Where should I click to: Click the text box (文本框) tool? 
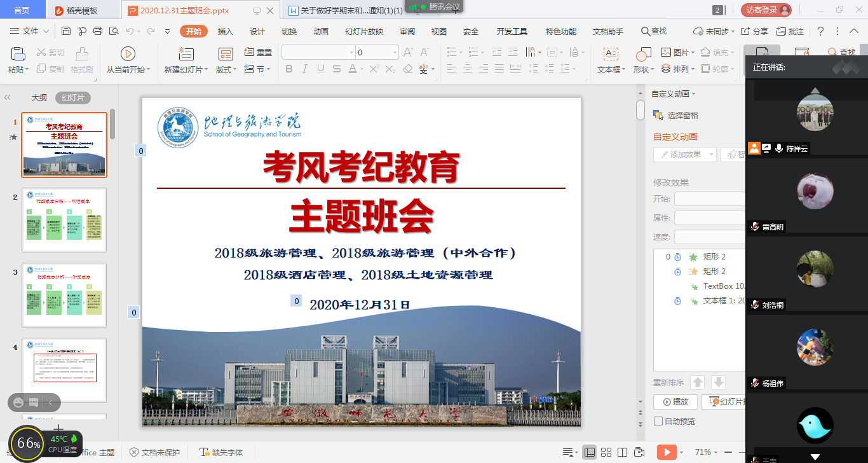611,61
